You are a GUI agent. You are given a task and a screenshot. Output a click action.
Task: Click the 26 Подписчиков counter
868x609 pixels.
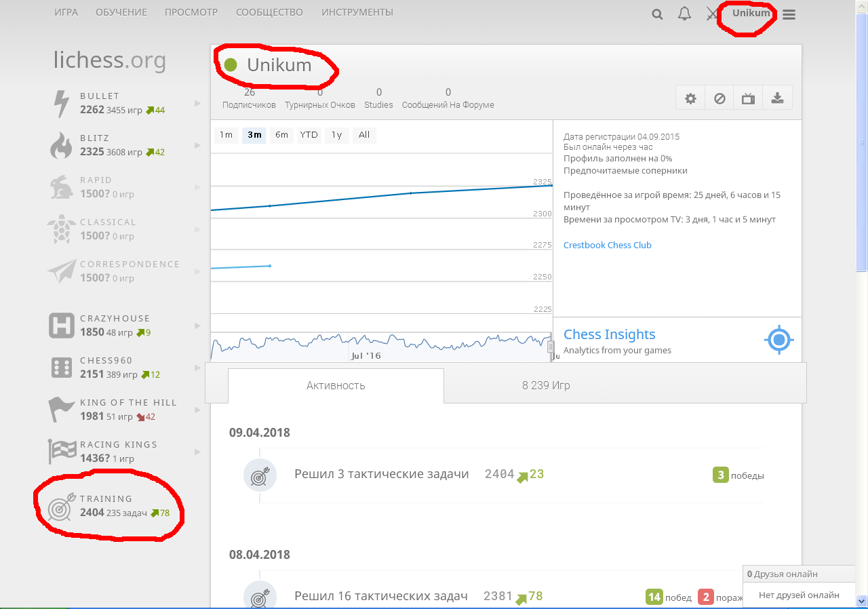click(x=250, y=98)
